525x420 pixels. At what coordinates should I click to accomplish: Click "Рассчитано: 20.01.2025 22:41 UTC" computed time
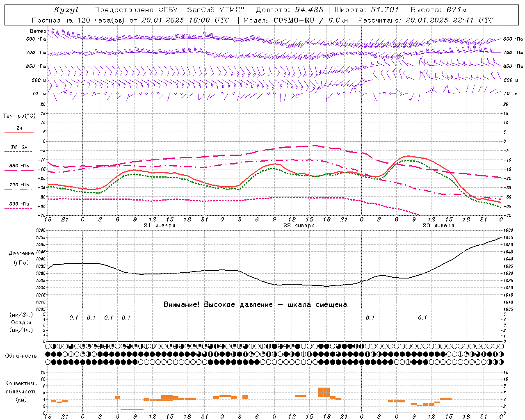(426, 20)
